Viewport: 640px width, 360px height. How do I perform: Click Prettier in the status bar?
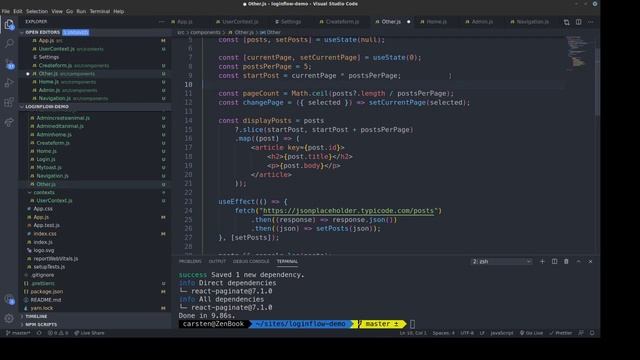(x=561, y=333)
